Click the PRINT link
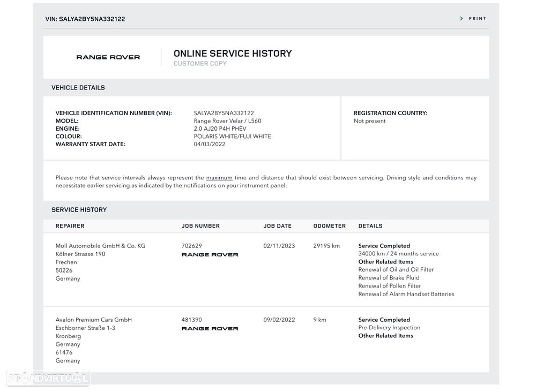The height and width of the screenshot is (392, 536). [x=477, y=19]
